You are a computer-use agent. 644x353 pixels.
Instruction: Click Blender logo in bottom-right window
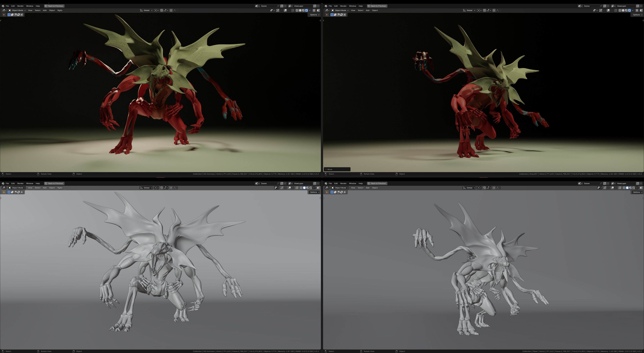(x=326, y=183)
